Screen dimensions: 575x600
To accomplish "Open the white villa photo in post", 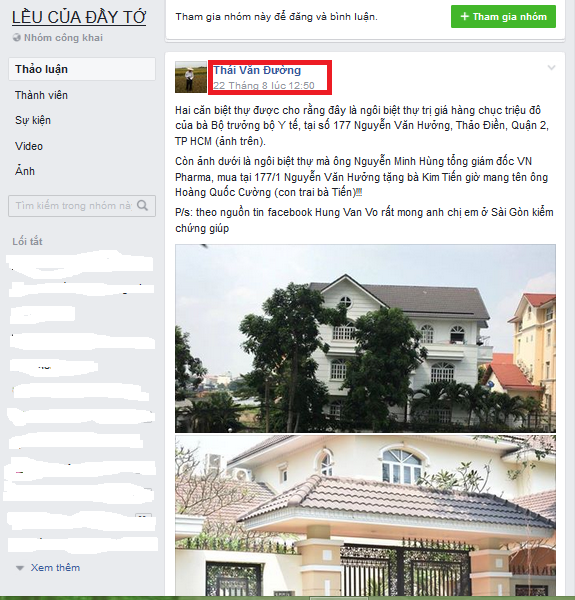I will click(365, 338).
